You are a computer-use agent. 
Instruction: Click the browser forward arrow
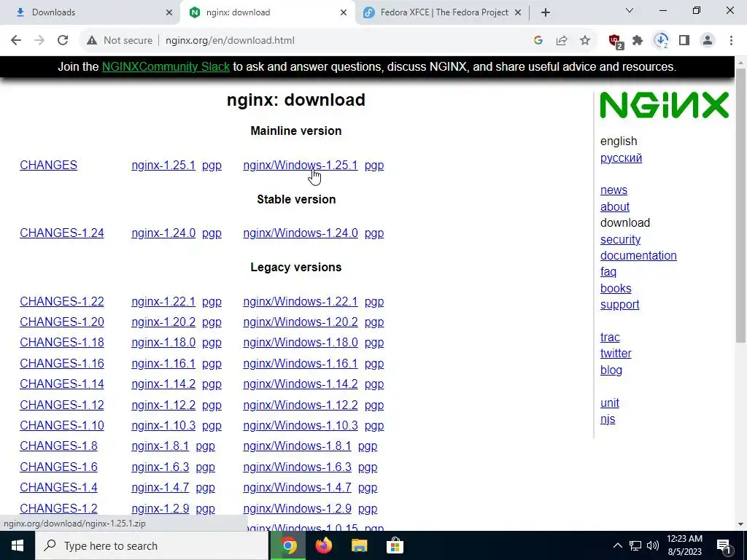point(39,41)
